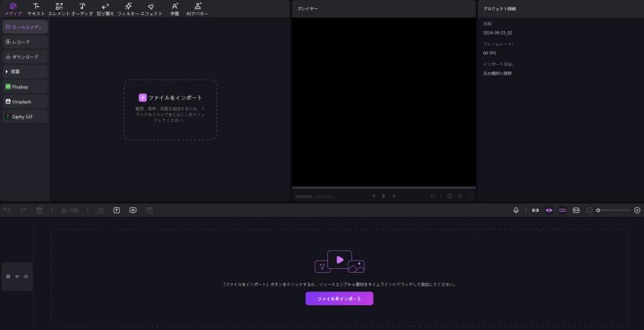Select the フィルター (Filter) tool icon

click(x=128, y=8)
